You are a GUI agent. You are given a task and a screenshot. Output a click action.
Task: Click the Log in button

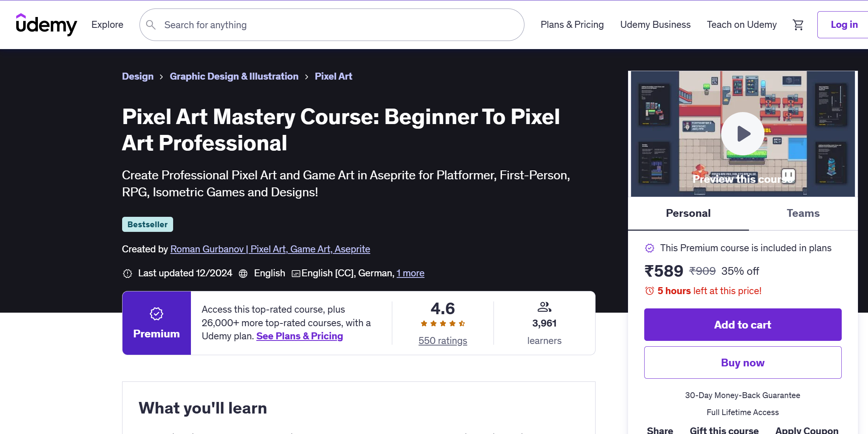coord(844,25)
